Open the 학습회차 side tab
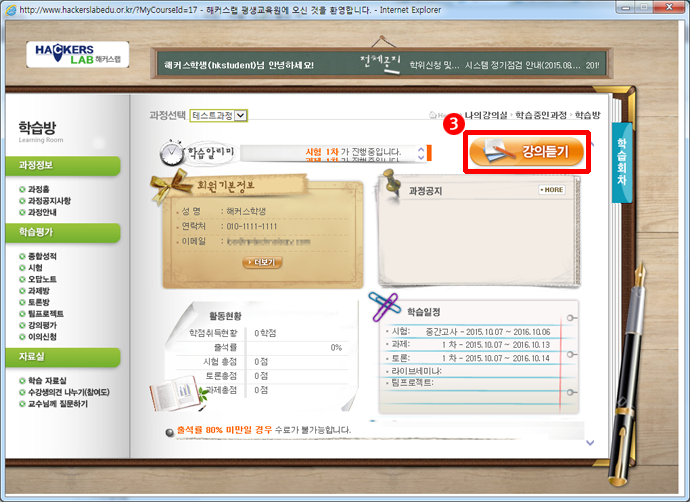The width and height of the screenshot is (690, 502). point(621,163)
